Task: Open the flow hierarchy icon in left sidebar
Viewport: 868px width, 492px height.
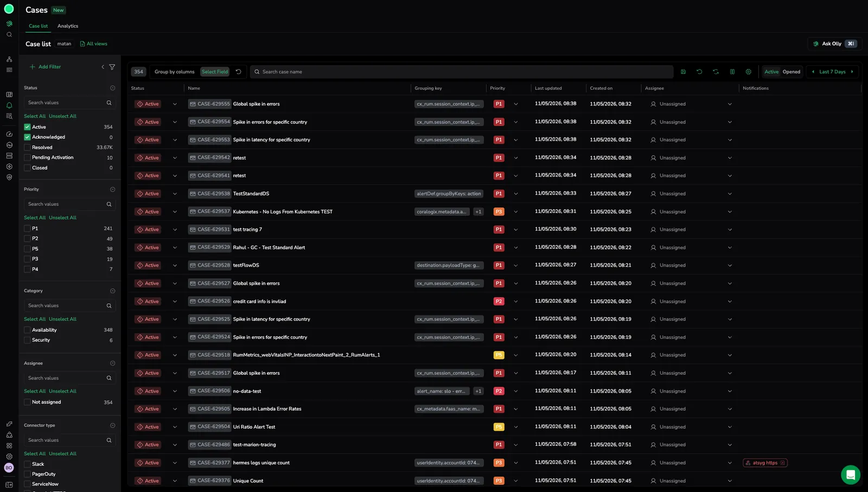Action: (x=9, y=59)
